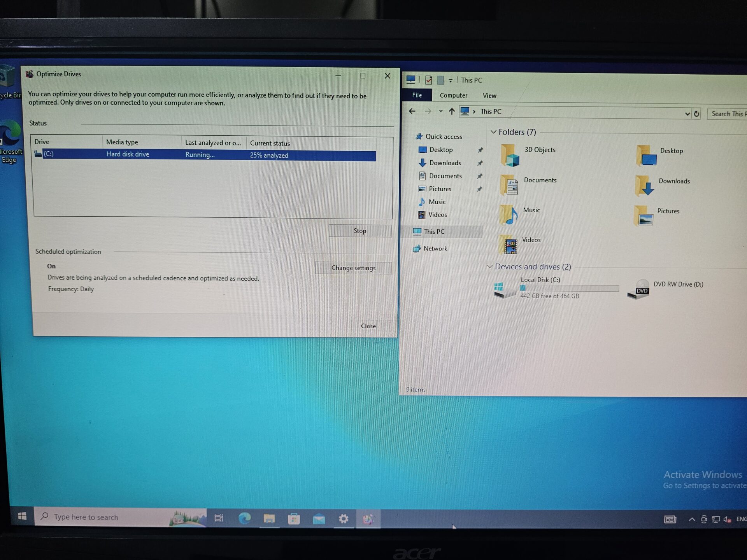Image resolution: width=747 pixels, height=560 pixels.
Task: Click Properties checkmark icon in title bar
Action: [428, 80]
